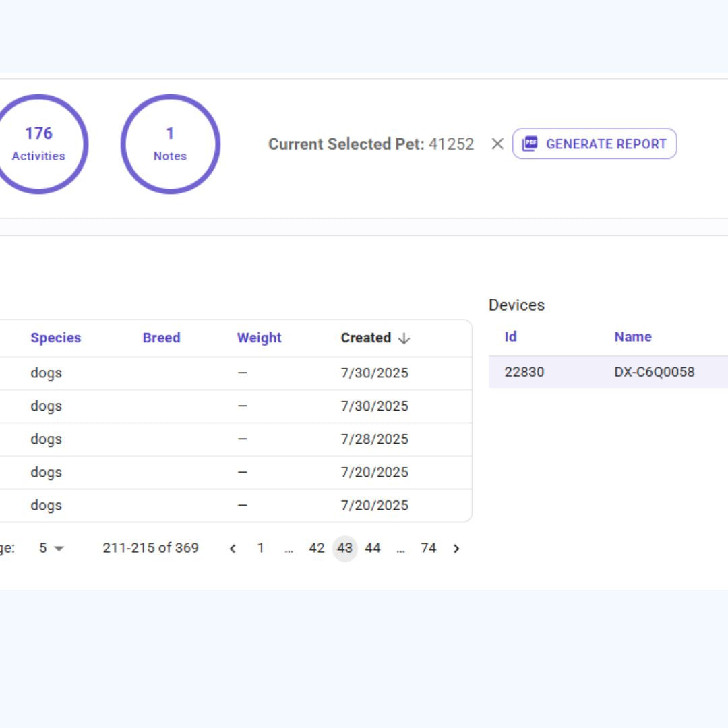
Task: Select page 44 in pagination
Action: click(x=373, y=549)
